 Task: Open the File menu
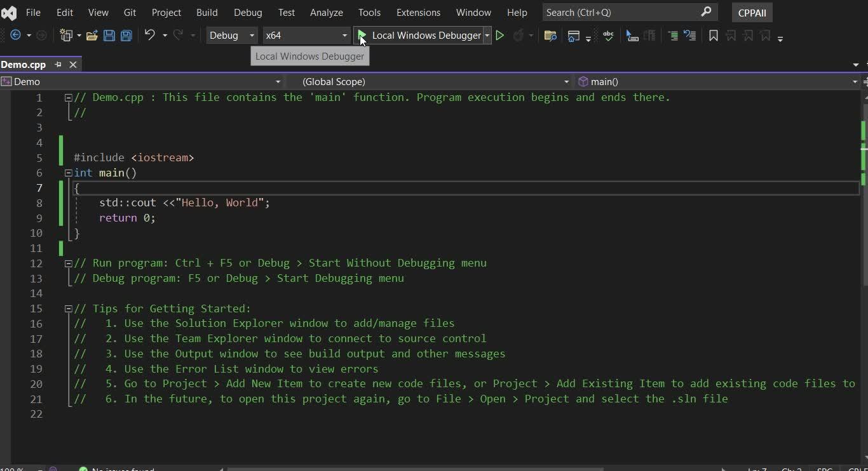33,12
